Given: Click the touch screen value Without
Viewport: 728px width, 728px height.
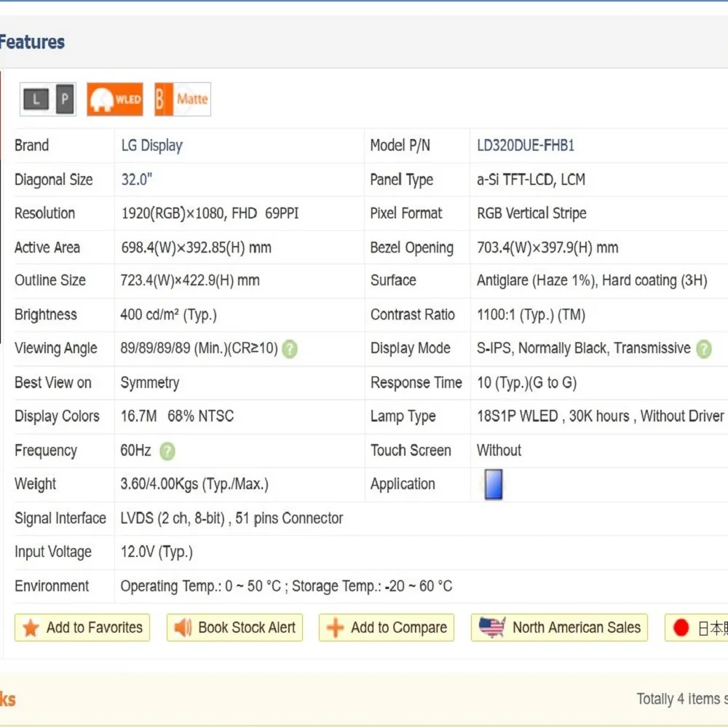Looking at the screenshot, I should pyautogui.click(x=499, y=451).
